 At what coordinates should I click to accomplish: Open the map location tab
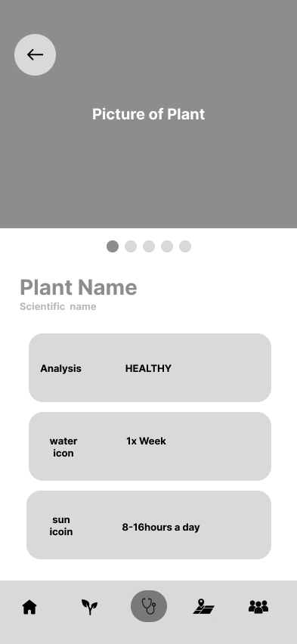click(x=204, y=607)
